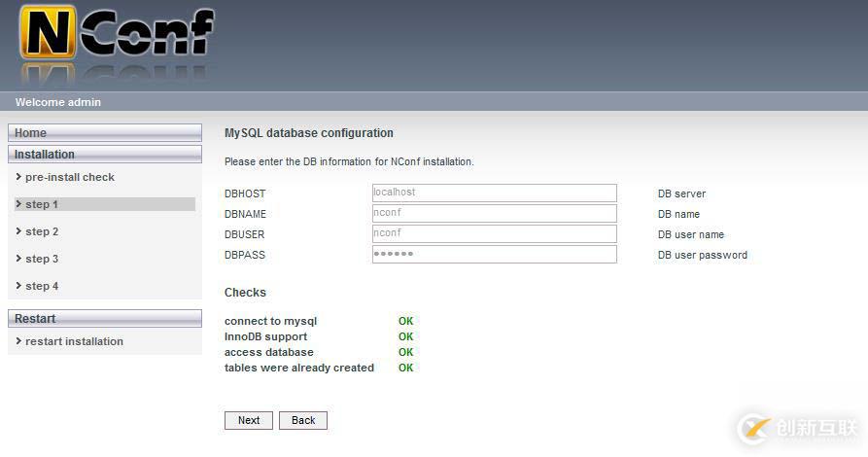Click the 'DB user name' description
The height and width of the screenshot is (457, 868).
point(691,235)
